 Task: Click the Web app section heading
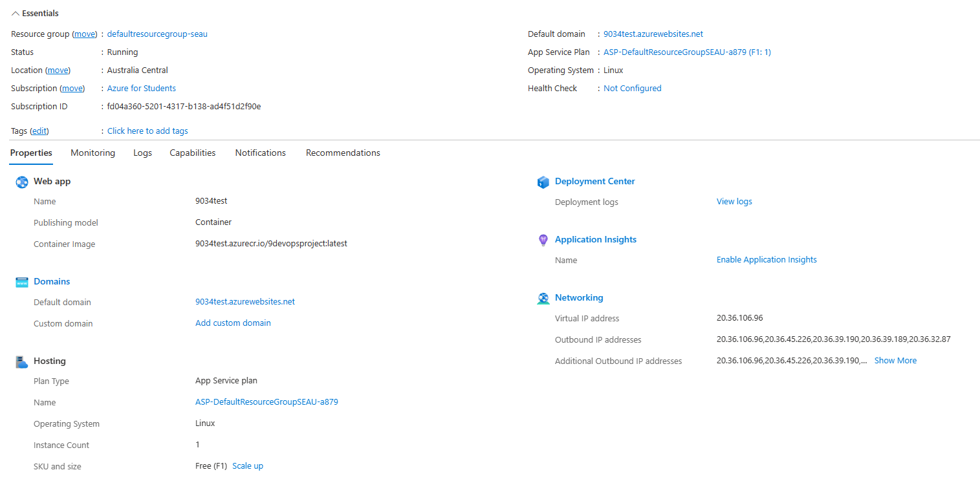pyautogui.click(x=52, y=182)
